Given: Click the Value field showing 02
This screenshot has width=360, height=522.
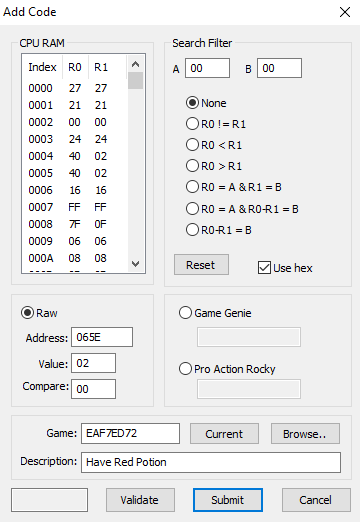Looking at the screenshot, I should point(93,363).
